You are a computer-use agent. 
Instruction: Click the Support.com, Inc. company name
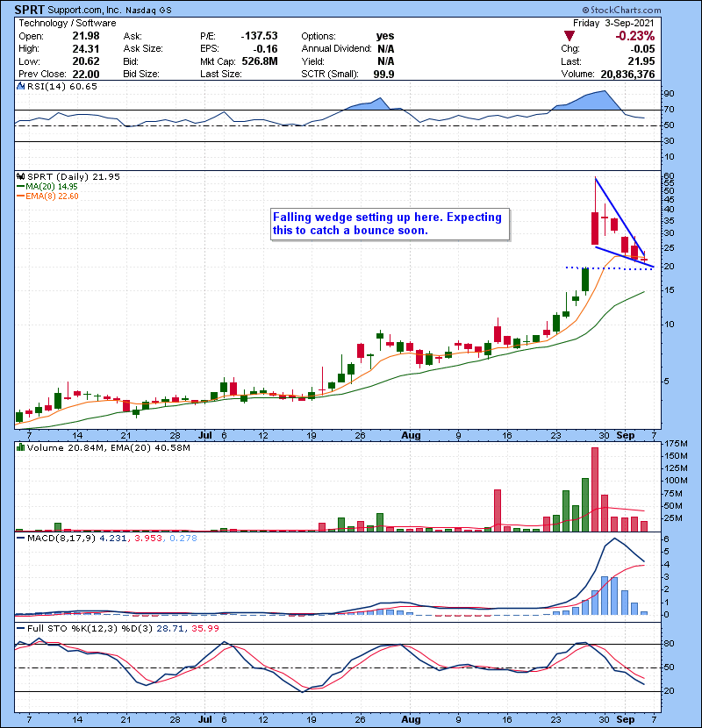(84, 10)
